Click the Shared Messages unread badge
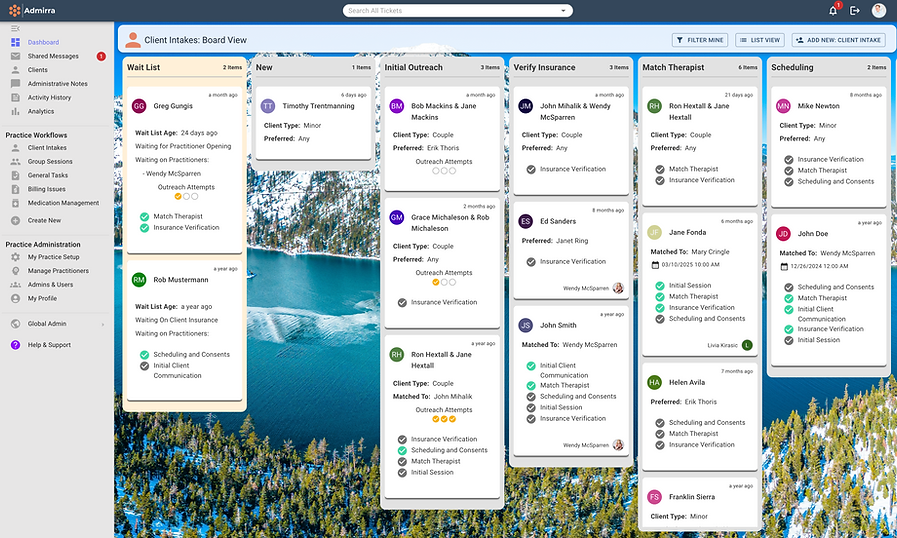The image size is (897, 538). click(101, 56)
